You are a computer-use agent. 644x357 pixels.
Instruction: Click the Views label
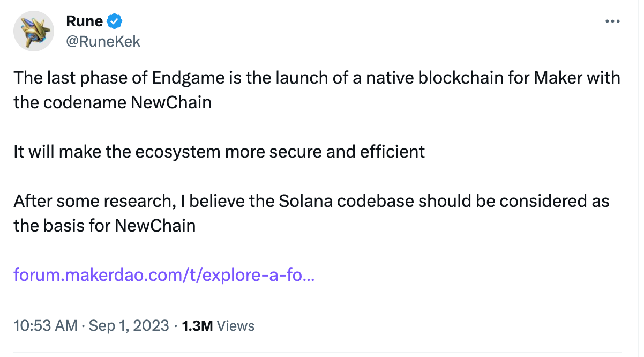(x=236, y=325)
